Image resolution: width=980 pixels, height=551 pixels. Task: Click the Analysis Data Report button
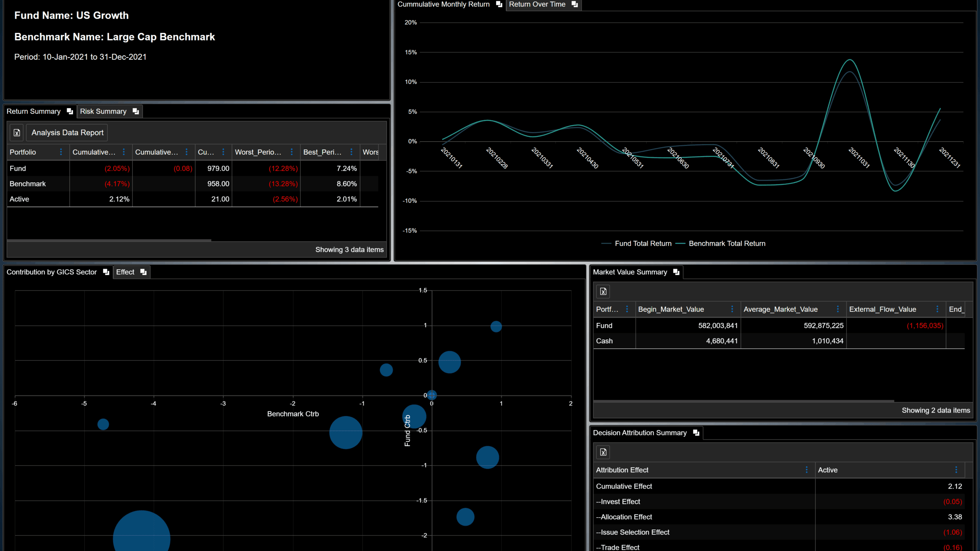tap(67, 133)
